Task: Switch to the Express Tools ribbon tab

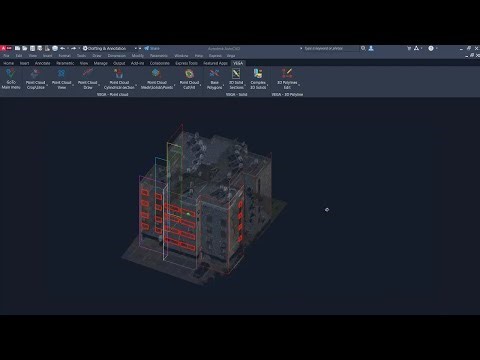Action: [186, 63]
